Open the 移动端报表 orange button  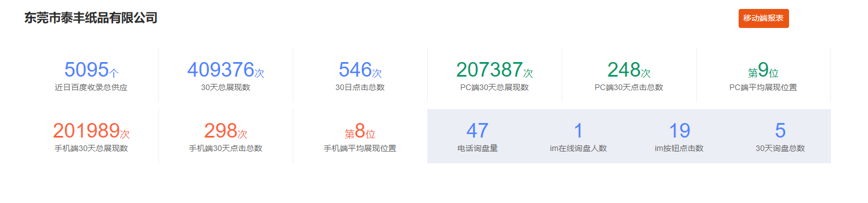point(763,18)
